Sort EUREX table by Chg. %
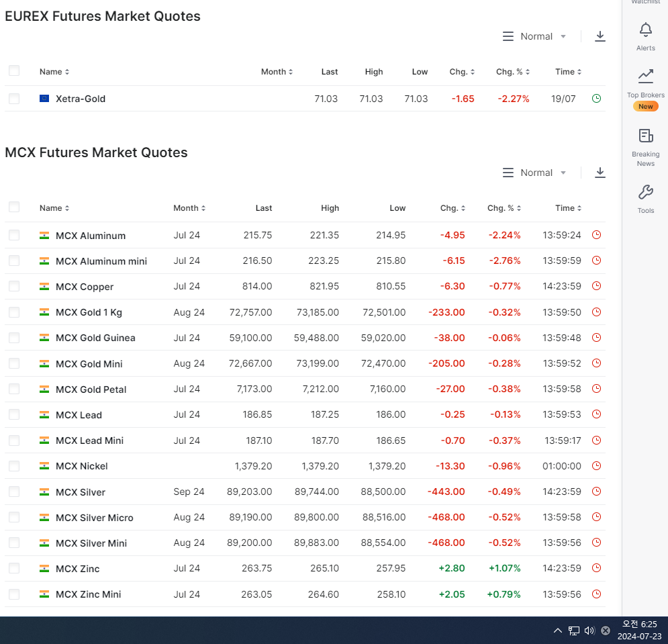Image resolution: width=668 pixels, height=644 pixels. point(513,72)
